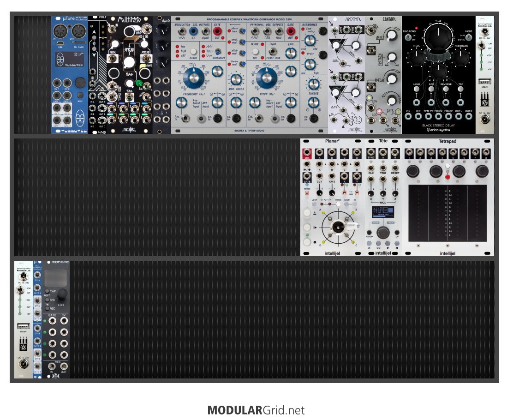The height and width of the screenshot is (420, 513).
Task: Push the 1V/OCT ART selector button
Action: tap(255, 51)
